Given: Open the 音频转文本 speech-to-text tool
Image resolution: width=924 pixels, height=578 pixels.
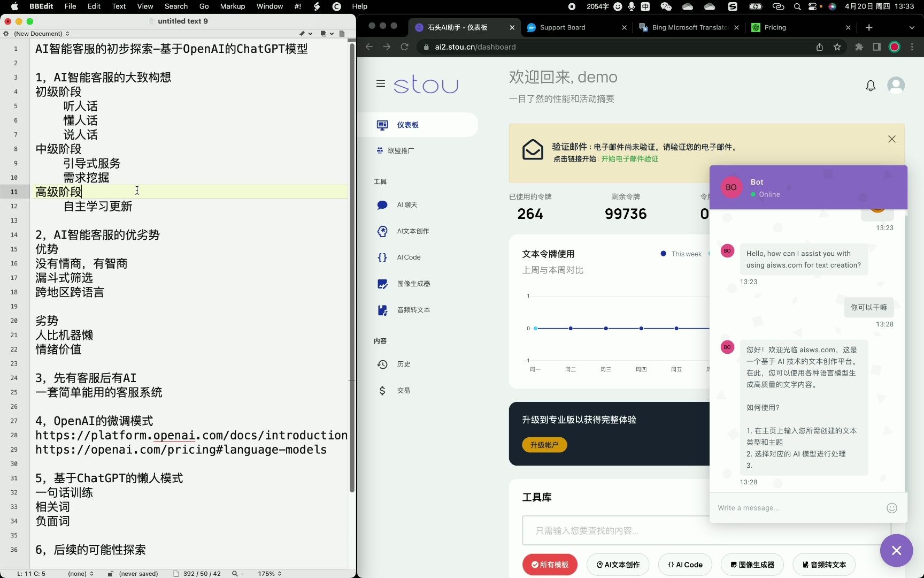Looking at the screenshot, I should (x=404, y=310).
